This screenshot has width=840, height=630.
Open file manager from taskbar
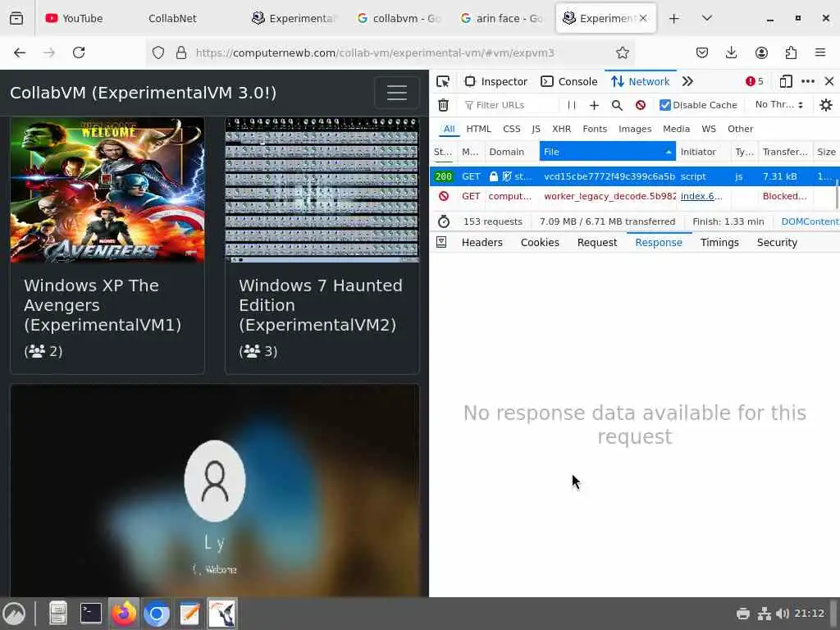tap(58, 614)
